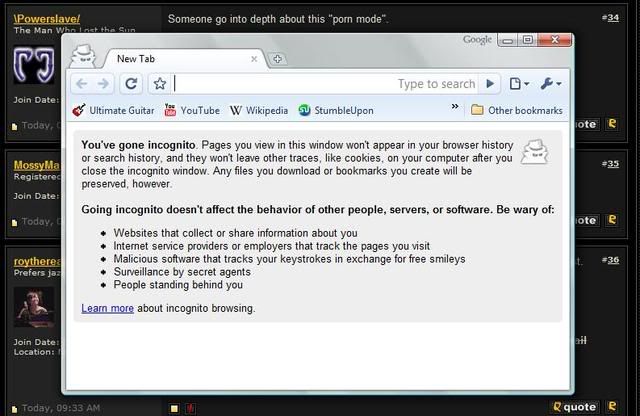Open \Powerslave/ profile in forum

(47, 19)
